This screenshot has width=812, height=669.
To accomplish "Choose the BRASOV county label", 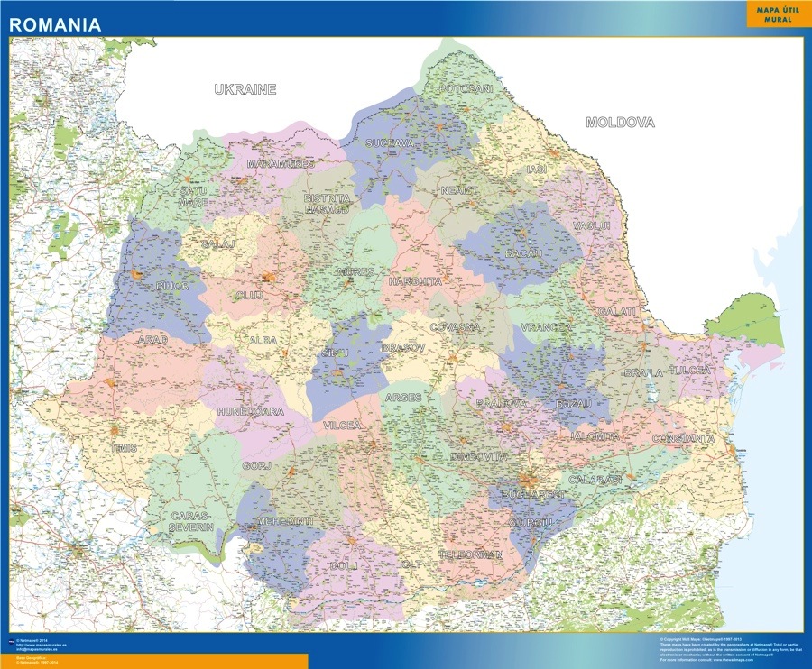I will click(403, 348).
